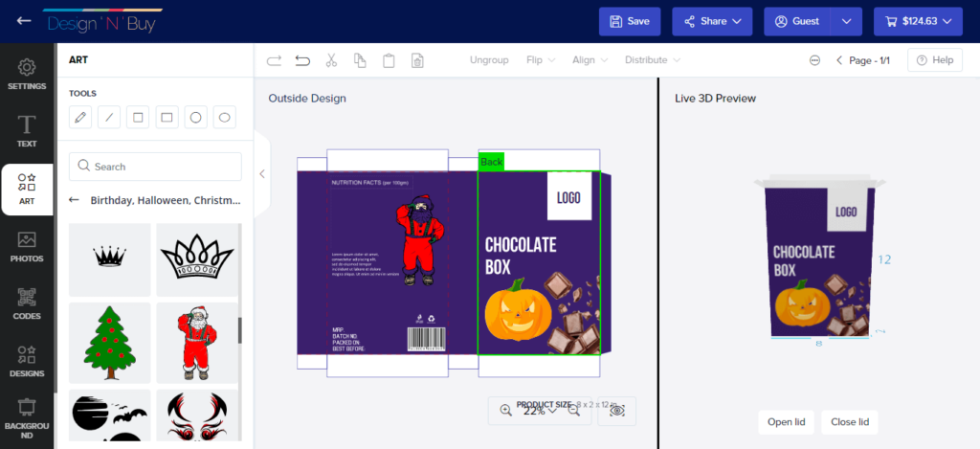Open the Settings sidebar panel
The width and height of the screenshot is (980, 449).
coord(27,75)
